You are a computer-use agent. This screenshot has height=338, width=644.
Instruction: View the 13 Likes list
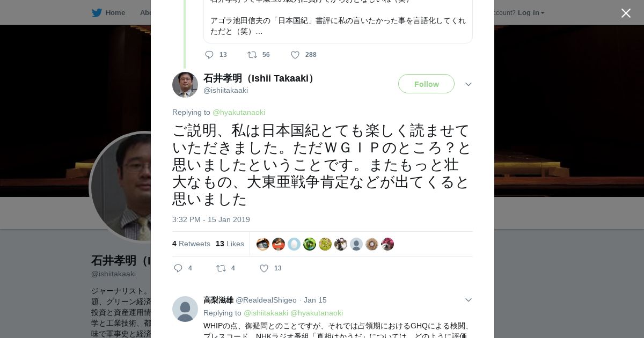pos(230,244)
